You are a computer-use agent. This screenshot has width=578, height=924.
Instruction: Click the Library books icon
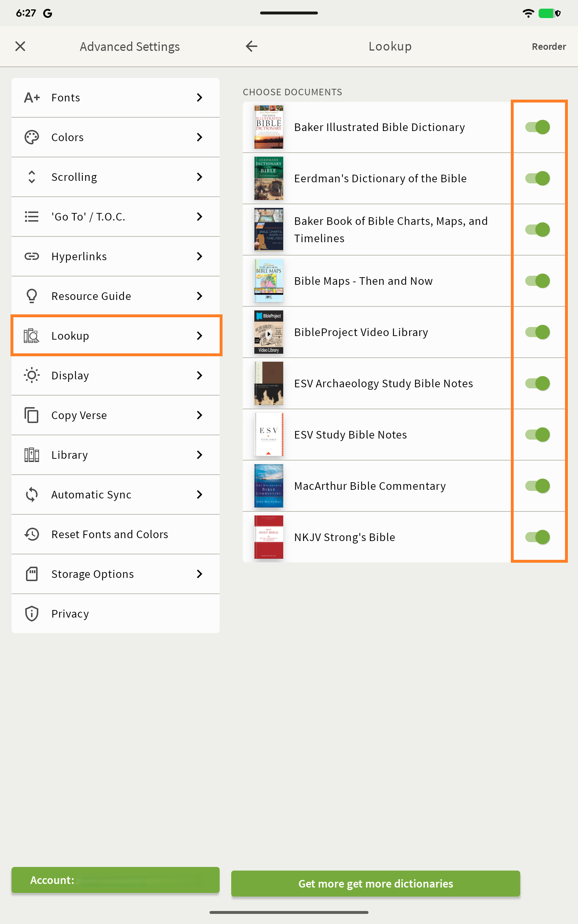[32, 455]
